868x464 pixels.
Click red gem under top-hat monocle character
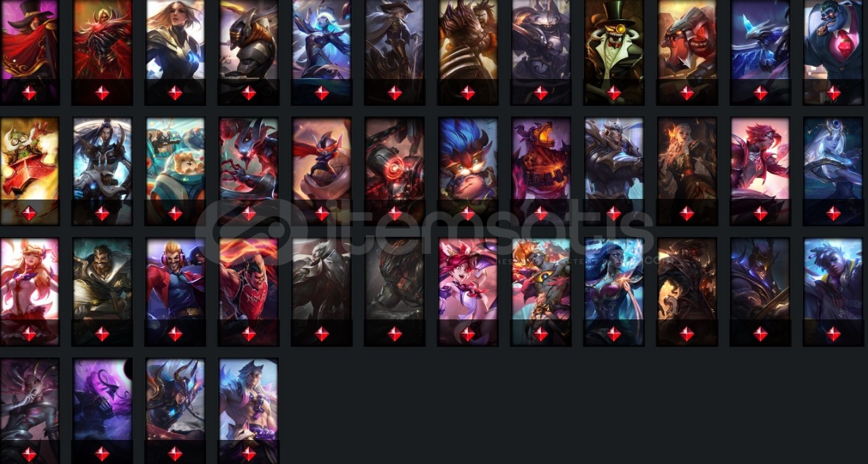[x=613, y=93]
